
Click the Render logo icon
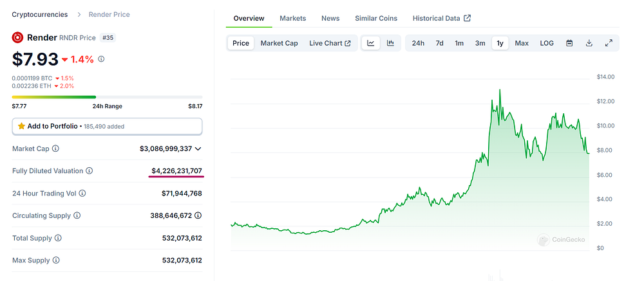point(17,38)
